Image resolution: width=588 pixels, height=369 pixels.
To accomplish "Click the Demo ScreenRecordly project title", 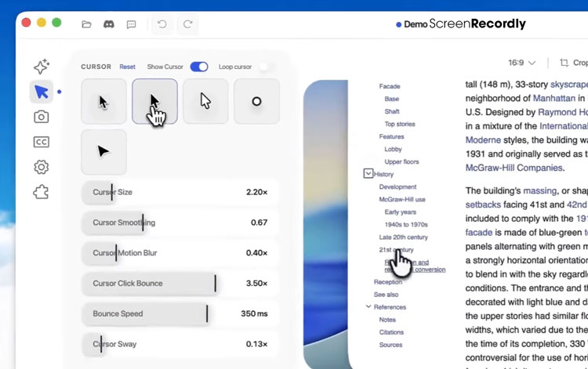I will point(461,24).
